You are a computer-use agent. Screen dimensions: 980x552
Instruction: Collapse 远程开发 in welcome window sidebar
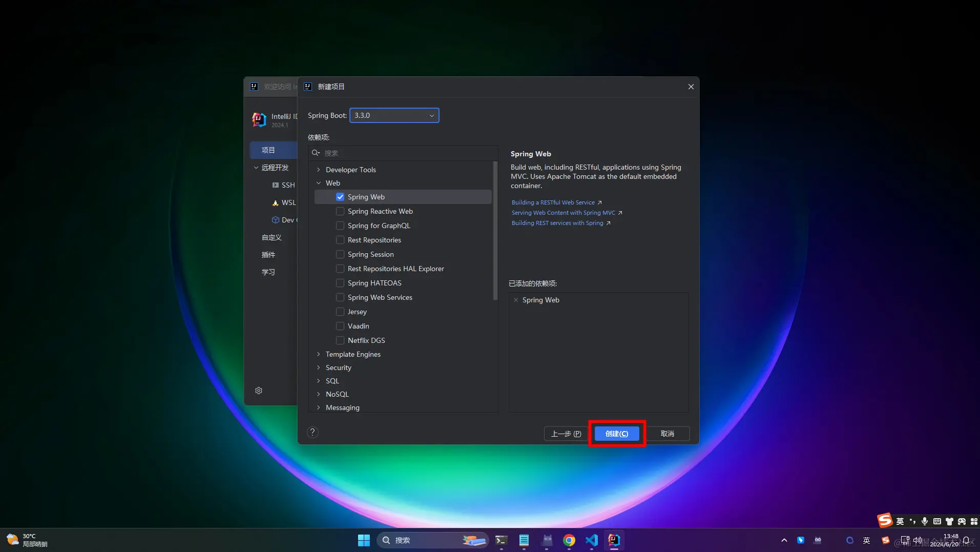coord(256,168)
